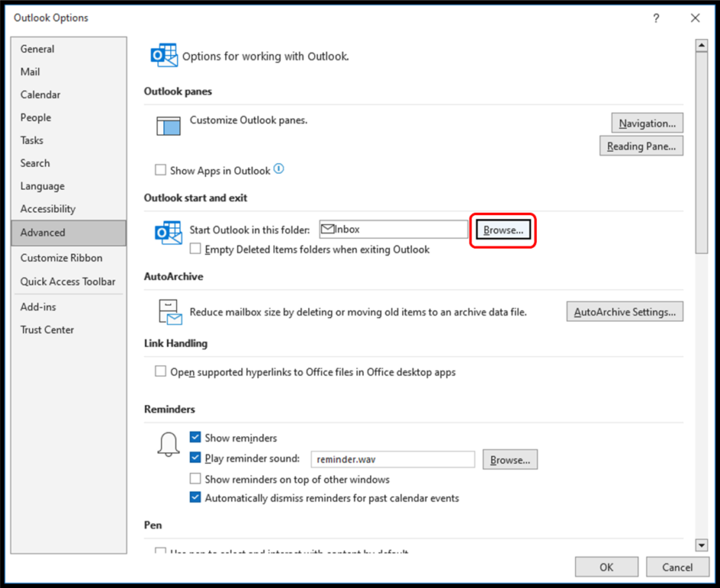This screenshot has width=720, height=588.
Task: Enable Empty Deleted Items folders when exiting Outlook
Action: pos(195,249)
